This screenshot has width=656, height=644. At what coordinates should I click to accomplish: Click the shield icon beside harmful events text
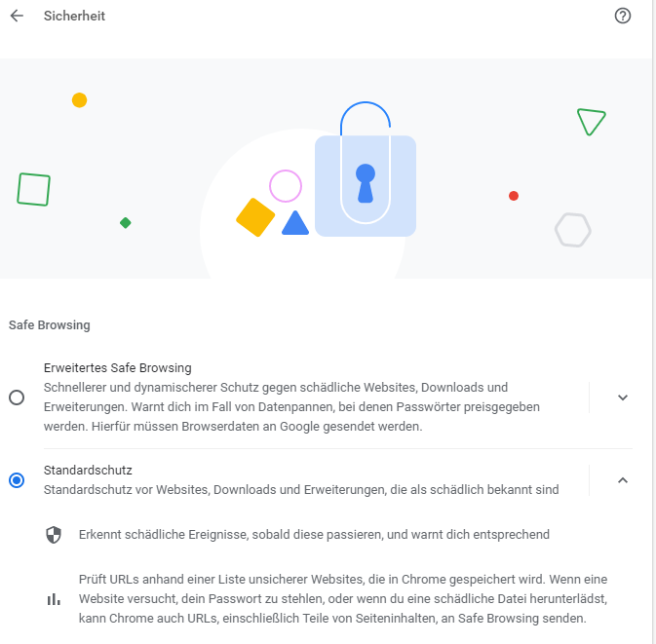pos(54,535)
